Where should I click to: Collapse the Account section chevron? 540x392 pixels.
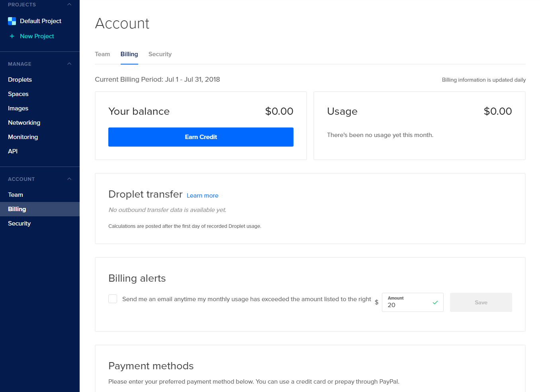coord(69,179)
